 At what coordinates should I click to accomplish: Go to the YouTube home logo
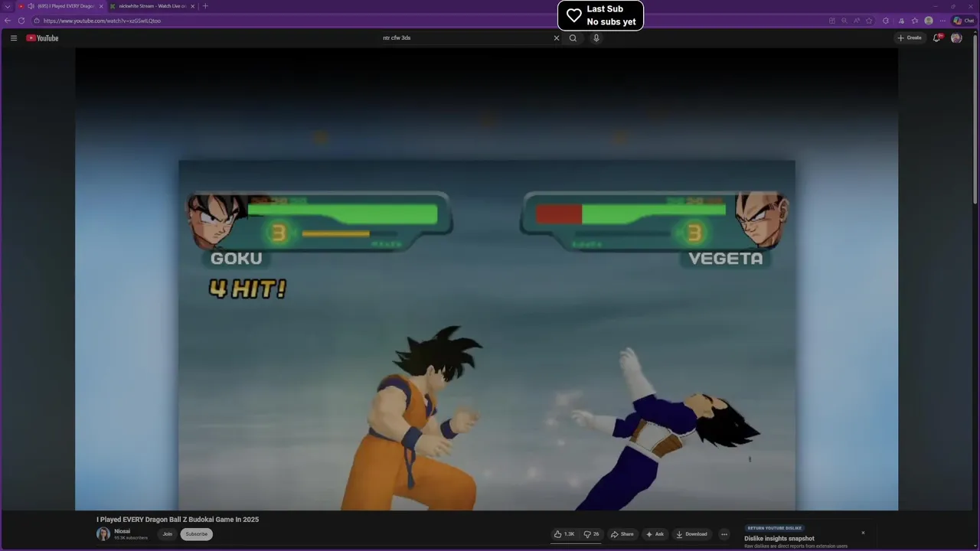(x=42, y=37)
